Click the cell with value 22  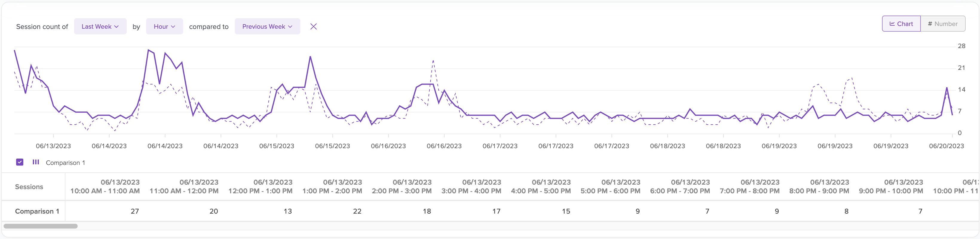(x=357, y=211)
